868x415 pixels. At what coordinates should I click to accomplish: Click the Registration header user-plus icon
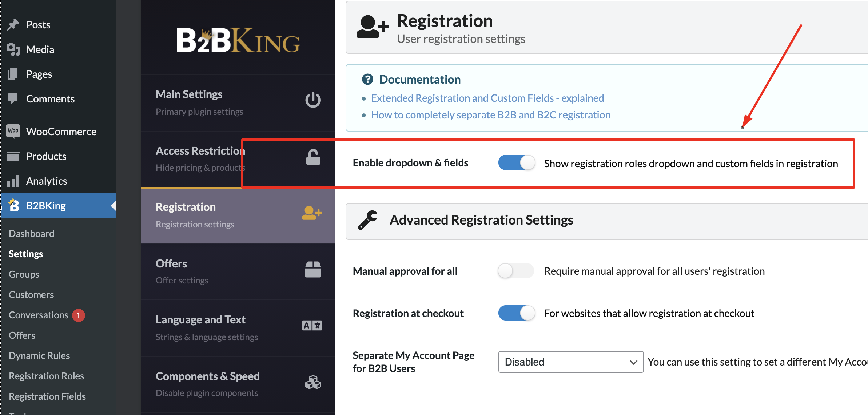(x=373, y=27)
